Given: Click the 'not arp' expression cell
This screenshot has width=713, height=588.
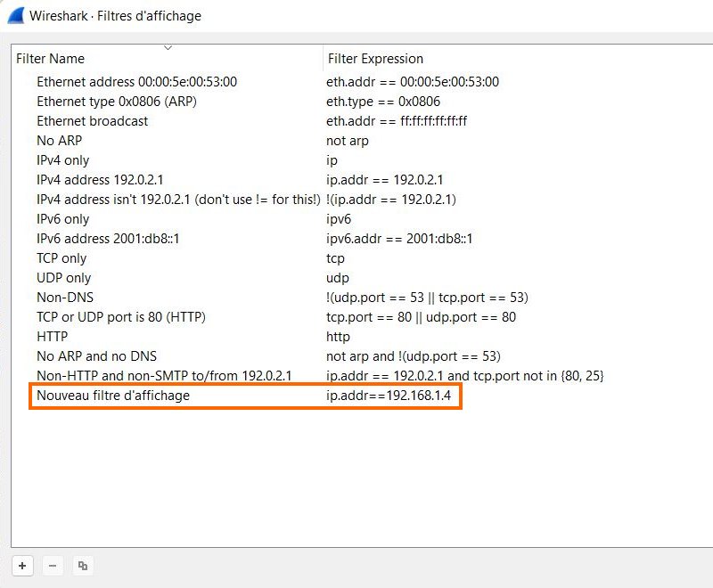Looking at the screenshot, I should (348, 141).
